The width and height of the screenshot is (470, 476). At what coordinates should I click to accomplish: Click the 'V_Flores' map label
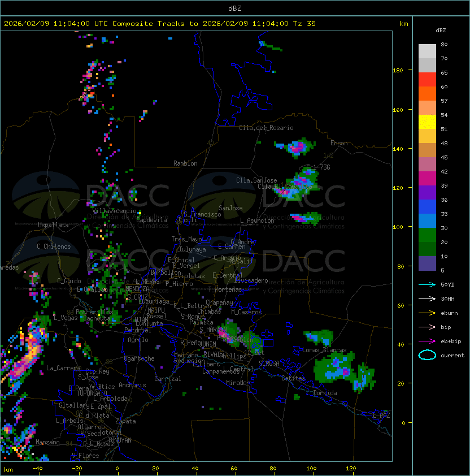pos(85,456)
